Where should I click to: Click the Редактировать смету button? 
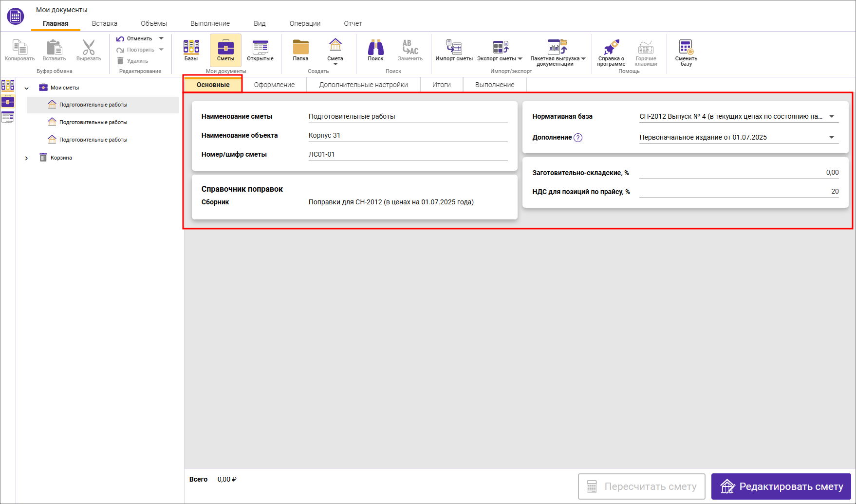[781, 486]
